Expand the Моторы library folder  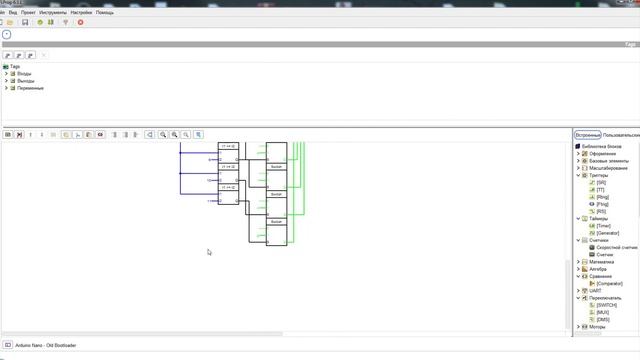pos(578,327)
